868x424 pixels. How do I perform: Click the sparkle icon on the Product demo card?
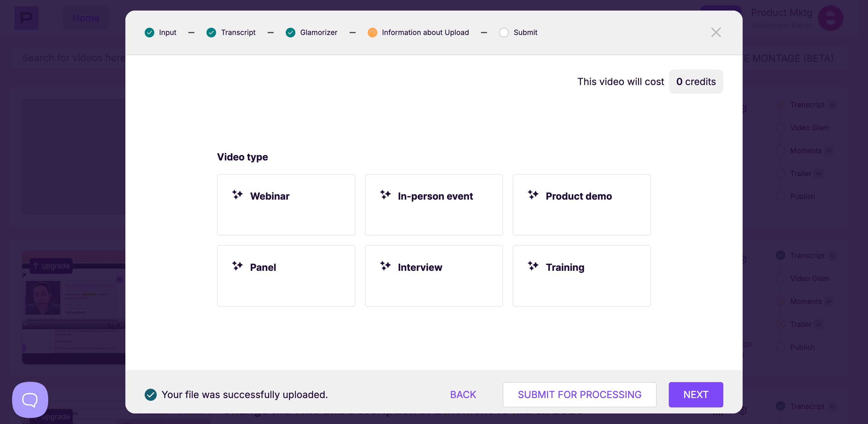click(x=533, y=195)
